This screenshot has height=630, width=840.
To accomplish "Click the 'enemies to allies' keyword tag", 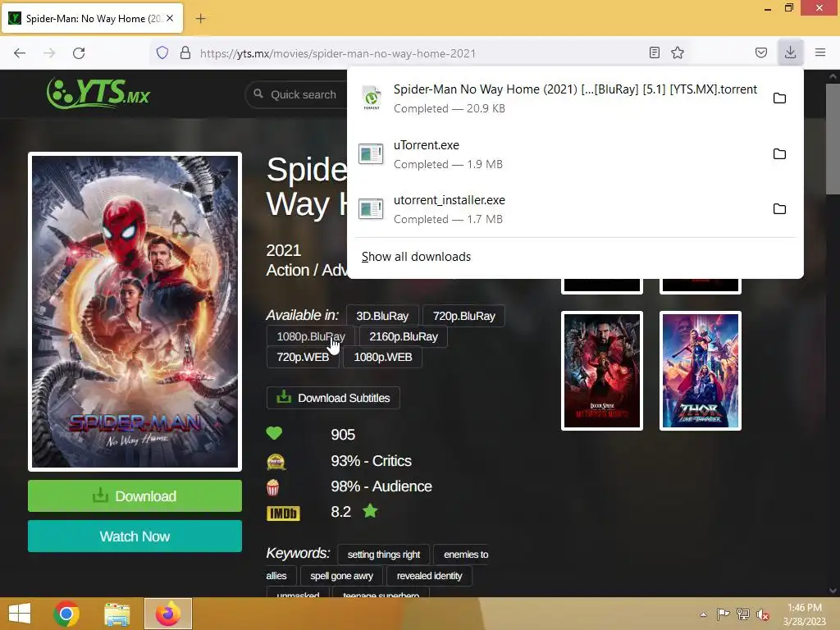I will tap(466, 555).
